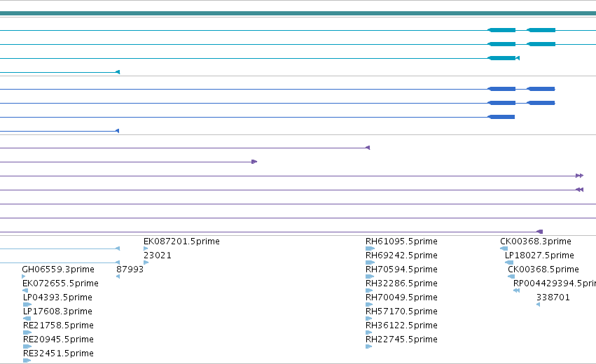The image size is (596, 364).
Task: Select RH70049.5prime in the list
Action: pos(401,297)
